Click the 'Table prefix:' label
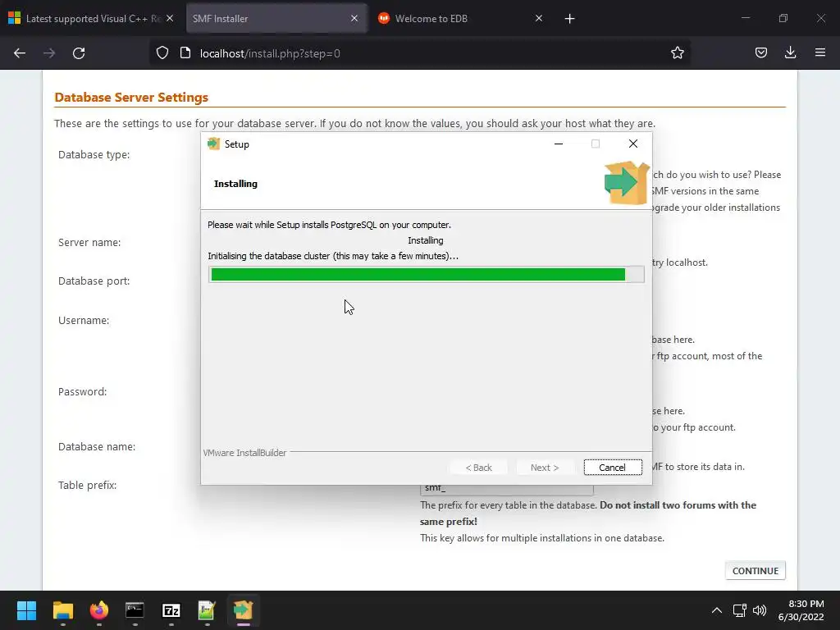 pyautogui.click(x=87, y=486)
